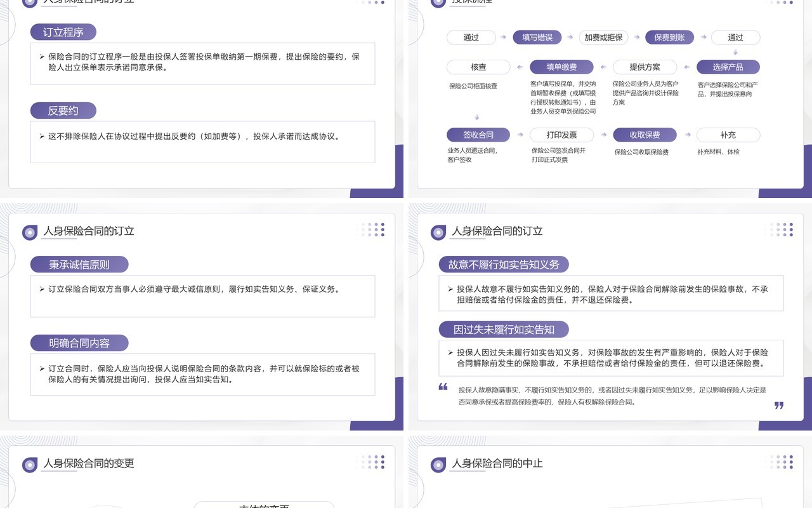Select the 打印发票 flow step

[x=561, y=135]
